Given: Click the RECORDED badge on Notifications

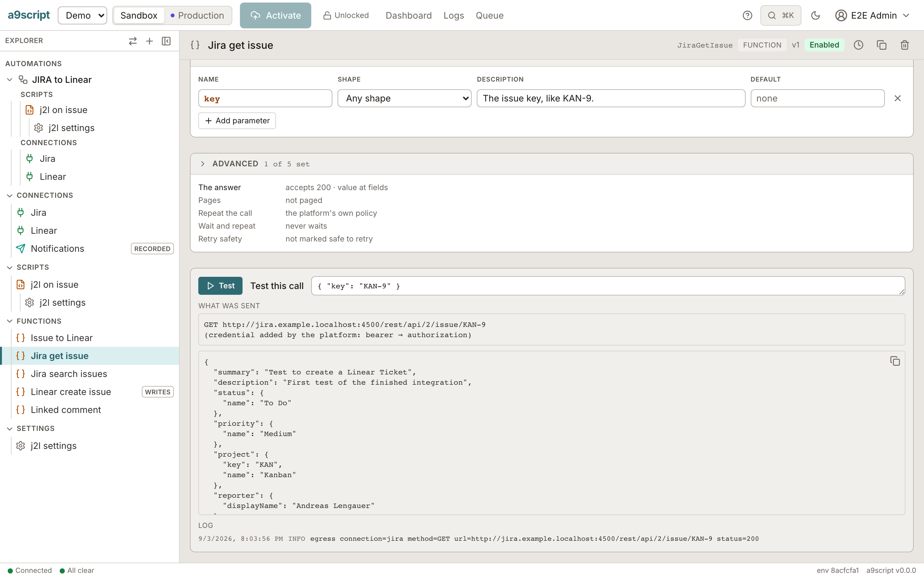Looking at the screenshot, I should [x=152, y=249].
